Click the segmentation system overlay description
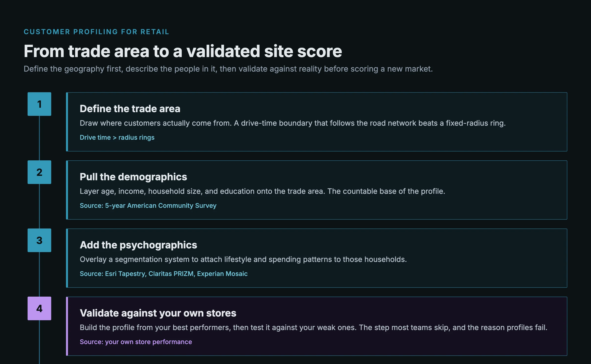Screen dimensions: 591x364 pyautogui.click(x=243, y=259)
